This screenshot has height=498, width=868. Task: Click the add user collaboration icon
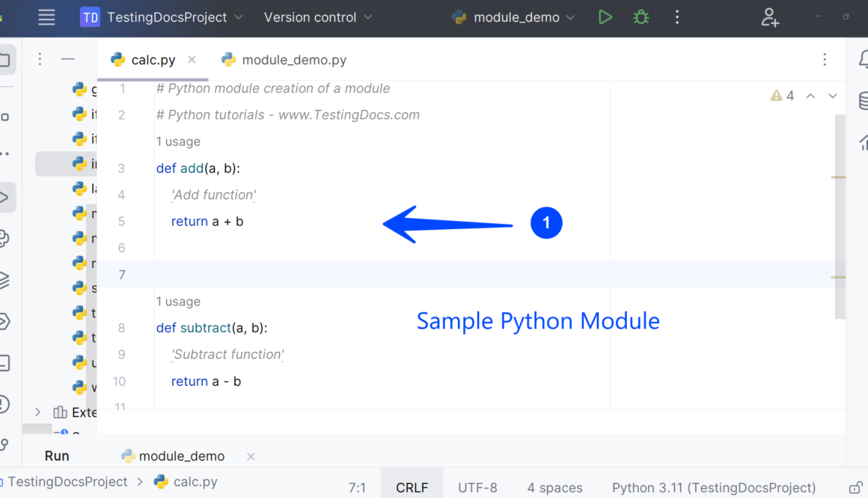(x=770, y=17)
